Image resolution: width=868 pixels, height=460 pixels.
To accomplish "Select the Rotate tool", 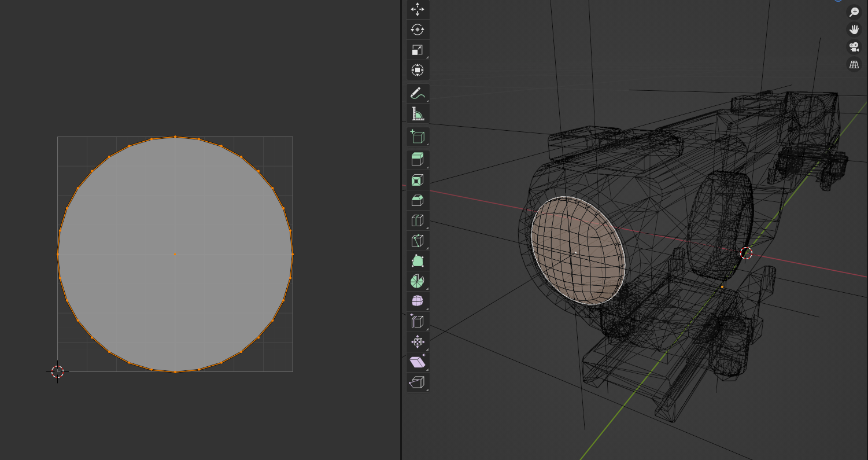I will 418,30.
